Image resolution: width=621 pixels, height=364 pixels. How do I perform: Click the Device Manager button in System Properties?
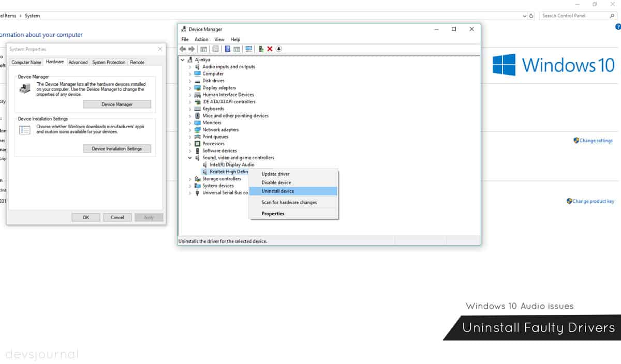(117, 104)
